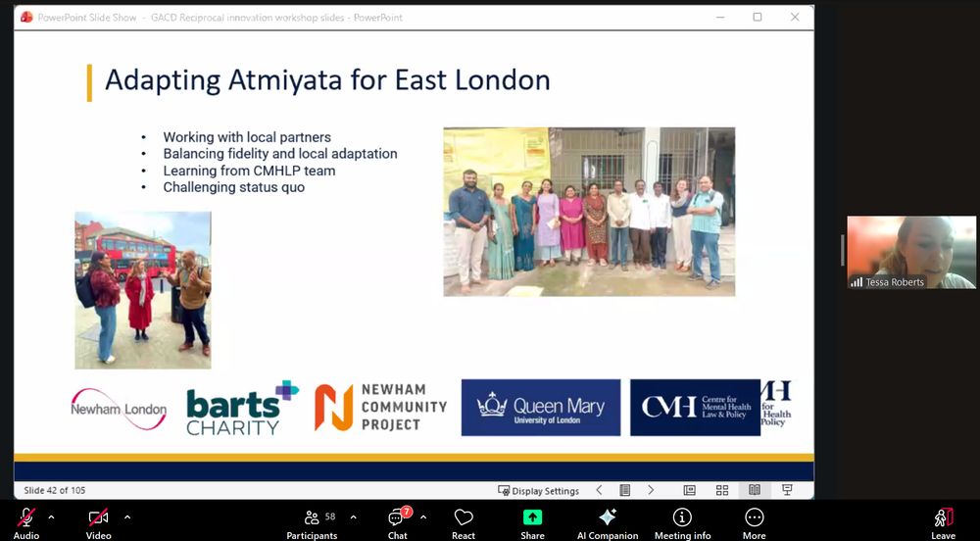Switch to Normal view icon
This screenshot has height=541, width=980.
[x=689, y=490]
